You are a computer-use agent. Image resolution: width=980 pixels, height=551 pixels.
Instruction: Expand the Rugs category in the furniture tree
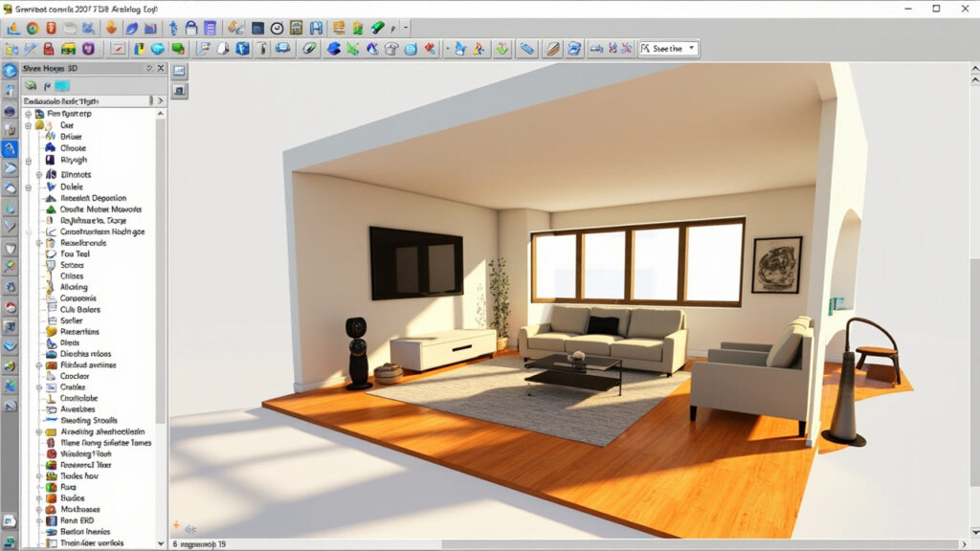40,487
